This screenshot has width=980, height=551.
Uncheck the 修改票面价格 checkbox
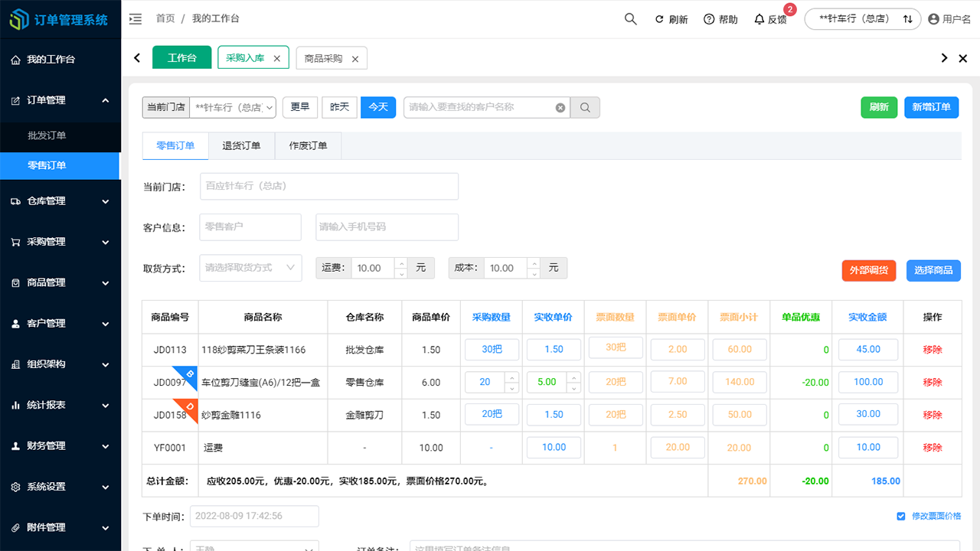(901, 516)
